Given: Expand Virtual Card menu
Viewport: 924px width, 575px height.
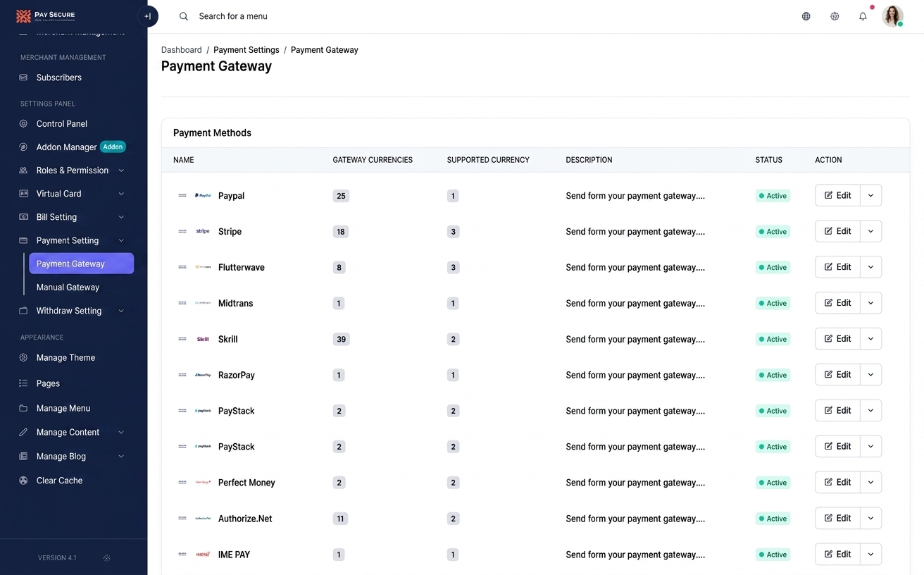Looking at the screenshot, I should coord(121,194).
